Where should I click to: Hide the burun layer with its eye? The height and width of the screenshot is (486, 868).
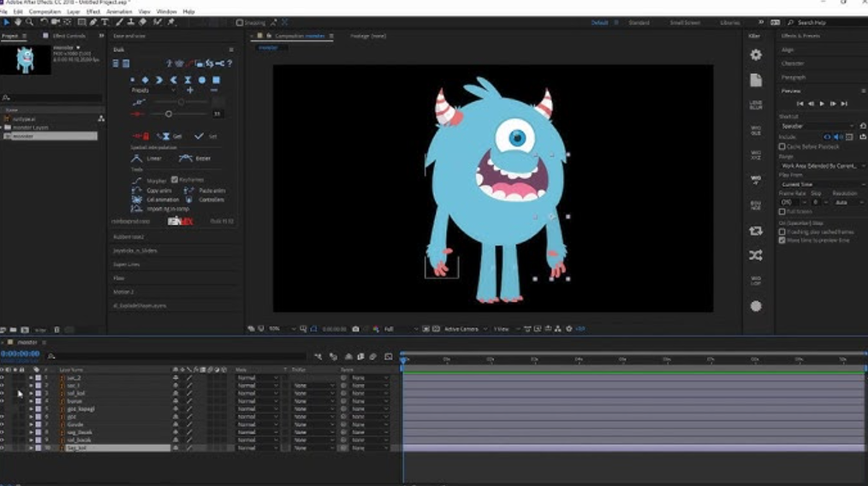pos(3,400)
